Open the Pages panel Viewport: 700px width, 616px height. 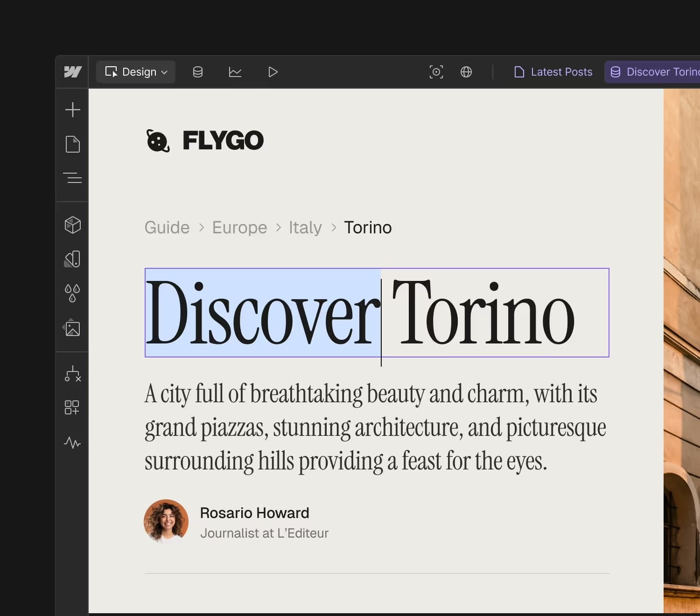click(72, 144)
